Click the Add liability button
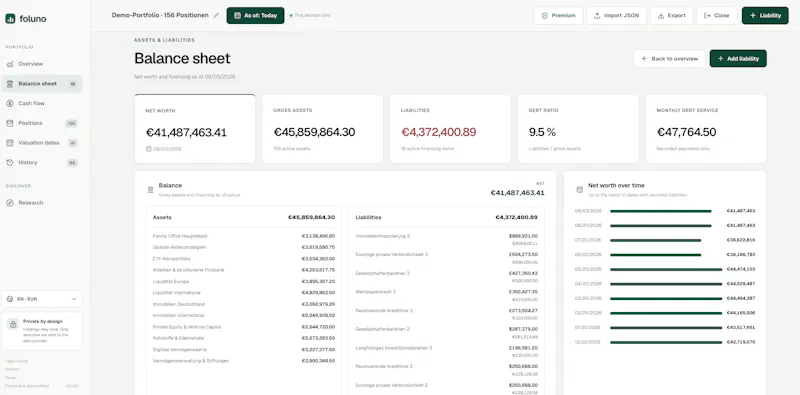Viewport: 800px width, 395px height. pos(738,59)
